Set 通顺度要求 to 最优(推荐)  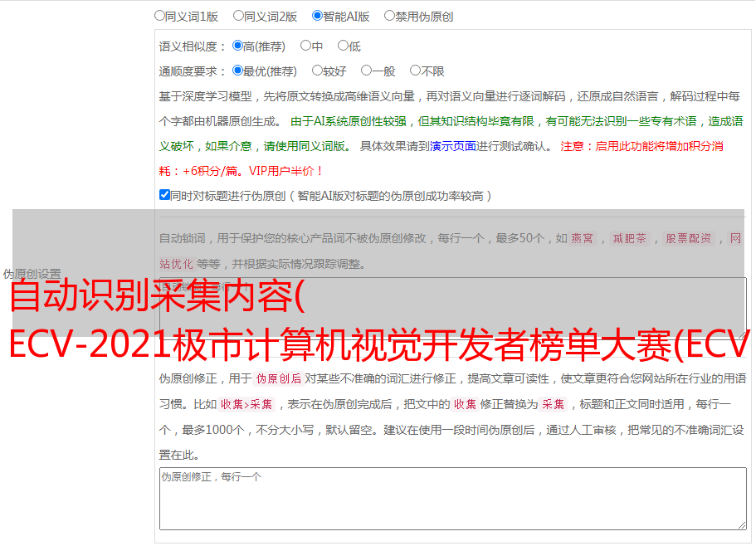click(237, 71)
